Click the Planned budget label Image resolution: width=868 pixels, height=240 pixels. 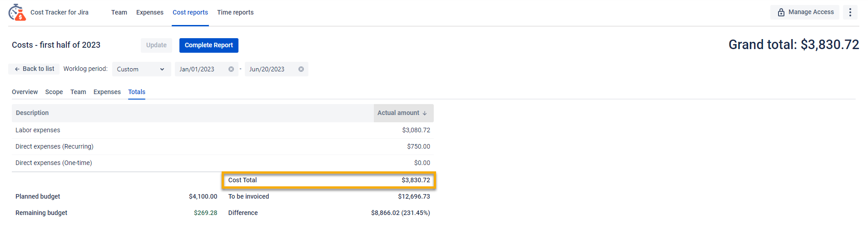point(38,196)
